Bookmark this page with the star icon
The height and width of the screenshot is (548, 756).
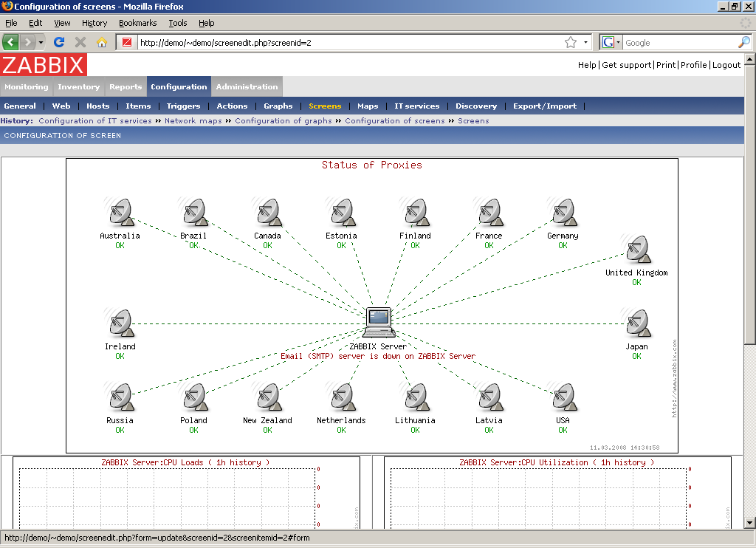coord(571,42)
